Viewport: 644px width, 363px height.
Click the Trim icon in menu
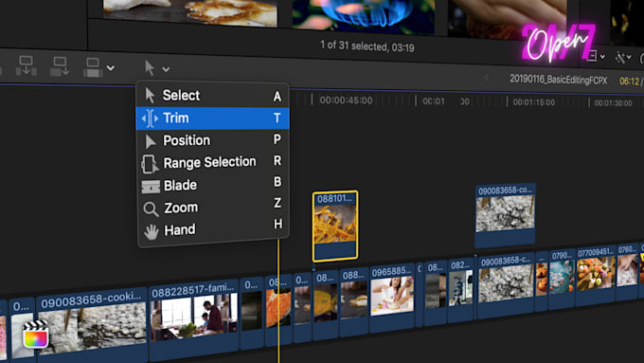[x=150, y=118]
